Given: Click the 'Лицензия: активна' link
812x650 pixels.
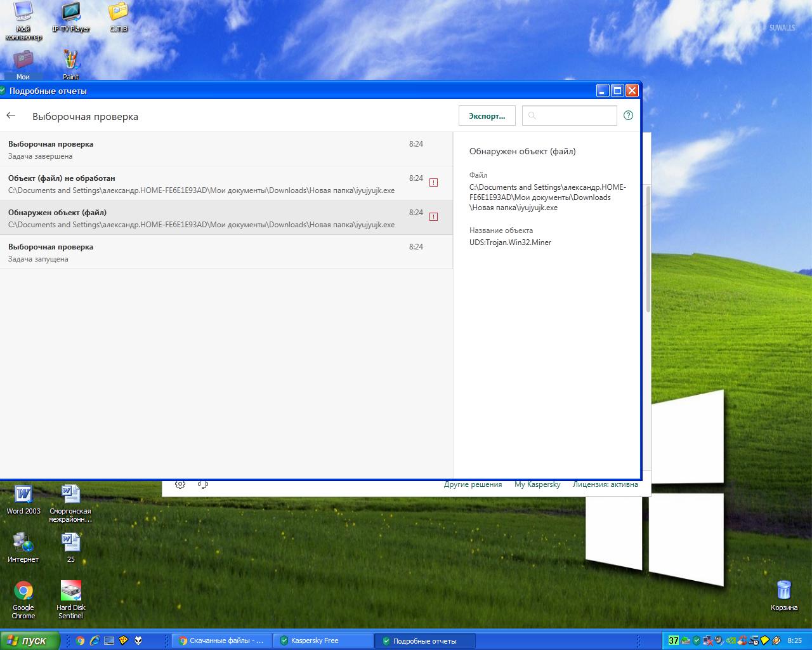Looking at the screenshot, I should pyautogui.click(x=605, y=484).
